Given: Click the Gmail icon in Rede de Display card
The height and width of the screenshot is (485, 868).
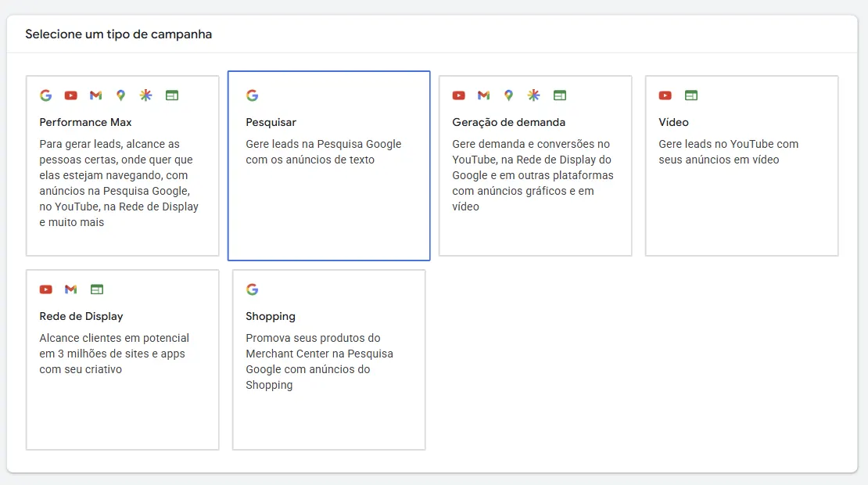Looking at the screenshot, I should [x=71, y=289].
